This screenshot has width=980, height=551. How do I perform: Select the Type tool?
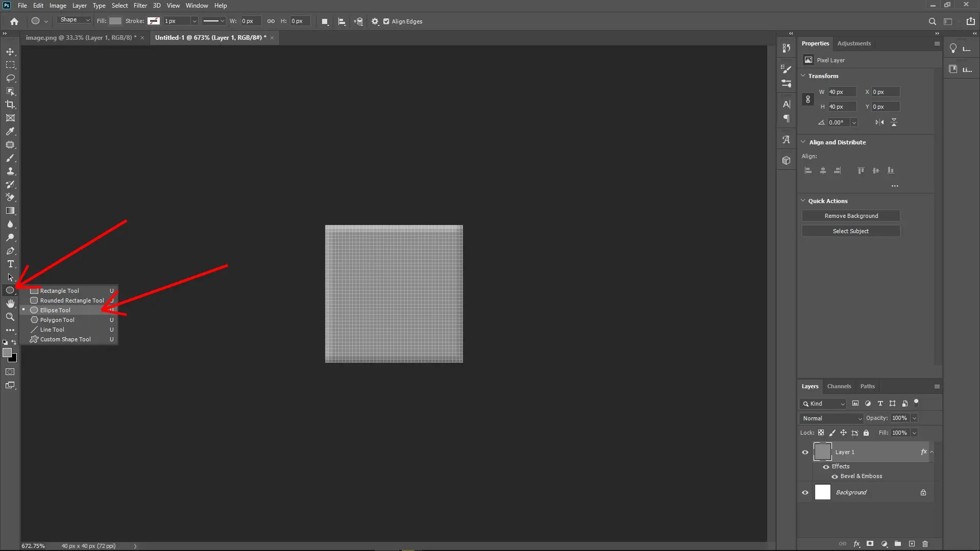pyautogui.click(x=10, y=264)
